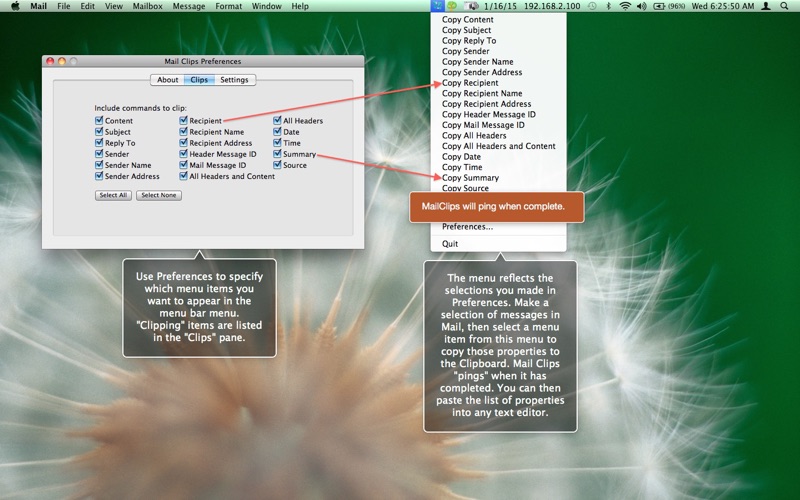
Task: Choose Copy Content from menu
Action: [498, 19]
